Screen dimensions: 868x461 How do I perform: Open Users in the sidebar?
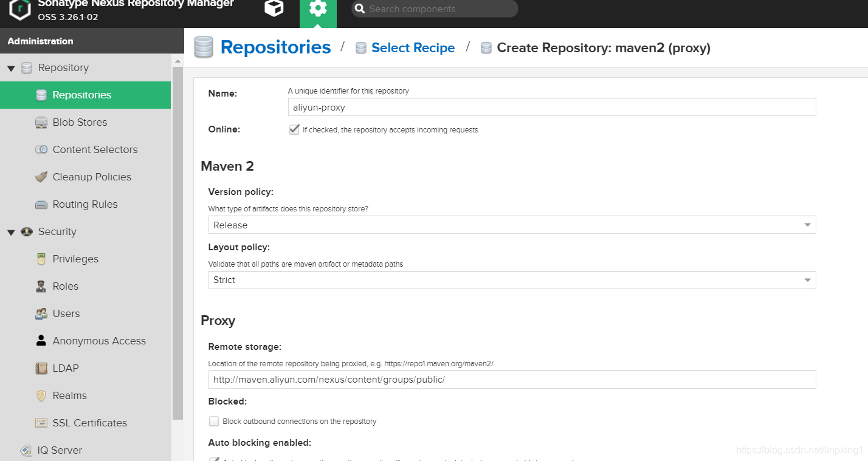[66, 314]
